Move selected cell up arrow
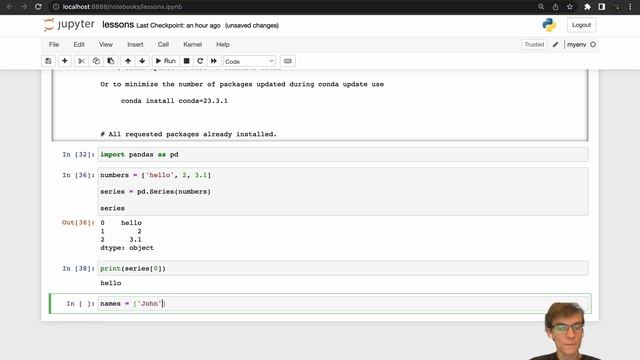 pyautogui.click(x=128, y=61)
